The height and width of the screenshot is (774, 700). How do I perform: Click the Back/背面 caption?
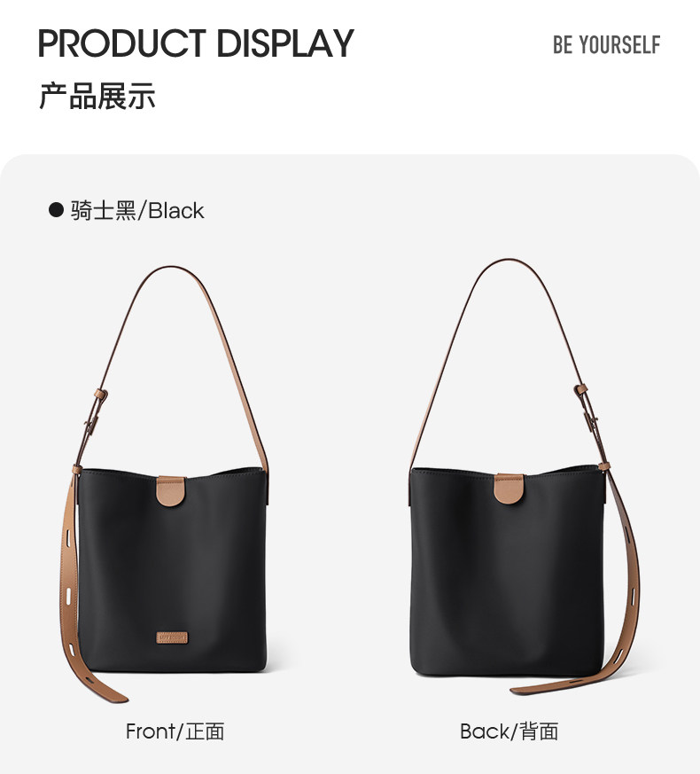[509, 731]
